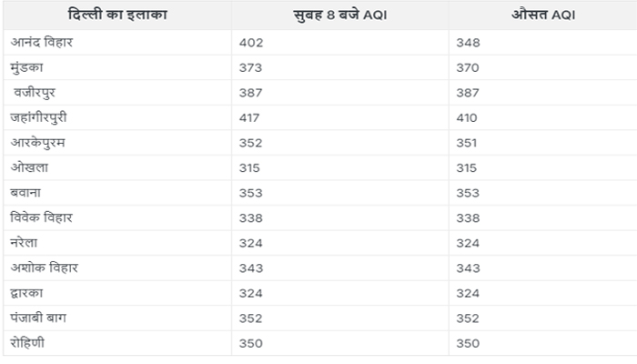Select the 410 average AQI cell
Image resolution: width=637 pixels, height=364 pixels.
pos(469,117)
